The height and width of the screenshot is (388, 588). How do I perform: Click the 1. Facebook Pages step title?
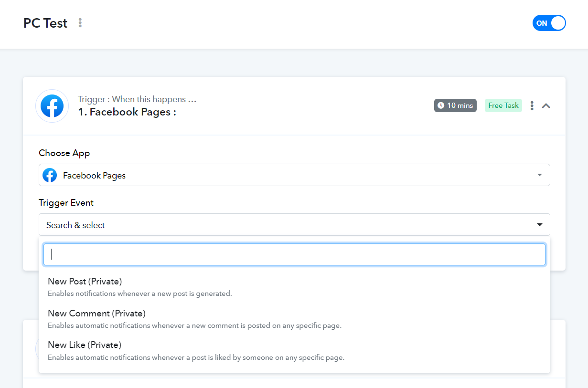tap(127, 112)
